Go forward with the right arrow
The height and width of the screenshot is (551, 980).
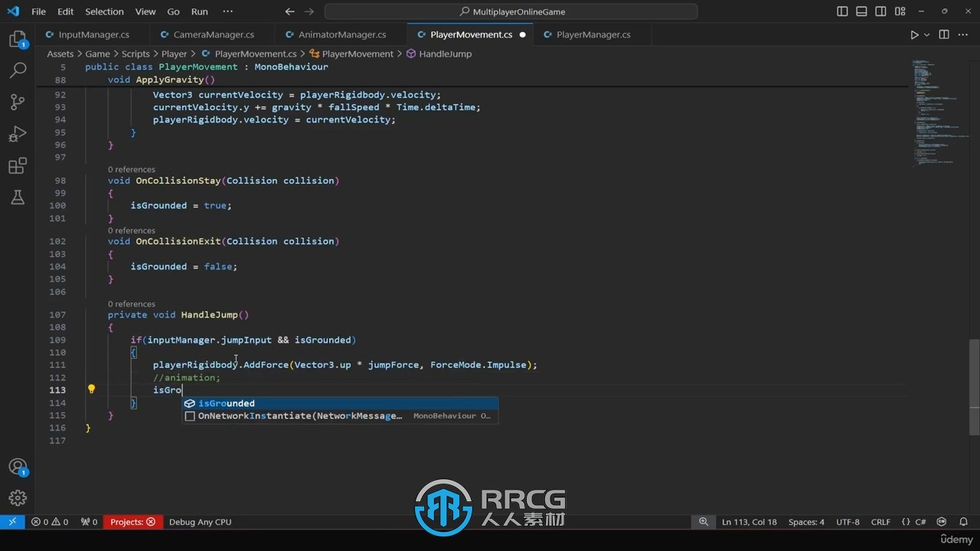tap(309, 11)
